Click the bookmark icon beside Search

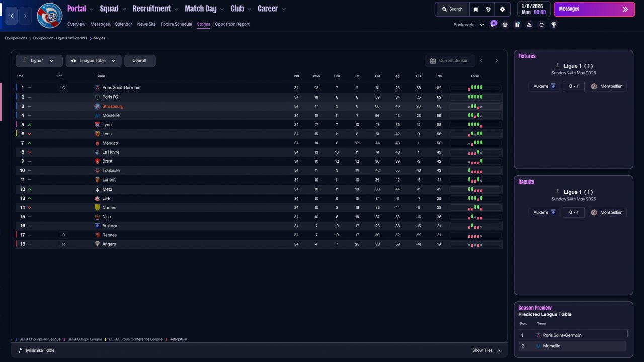pos(476,9)
